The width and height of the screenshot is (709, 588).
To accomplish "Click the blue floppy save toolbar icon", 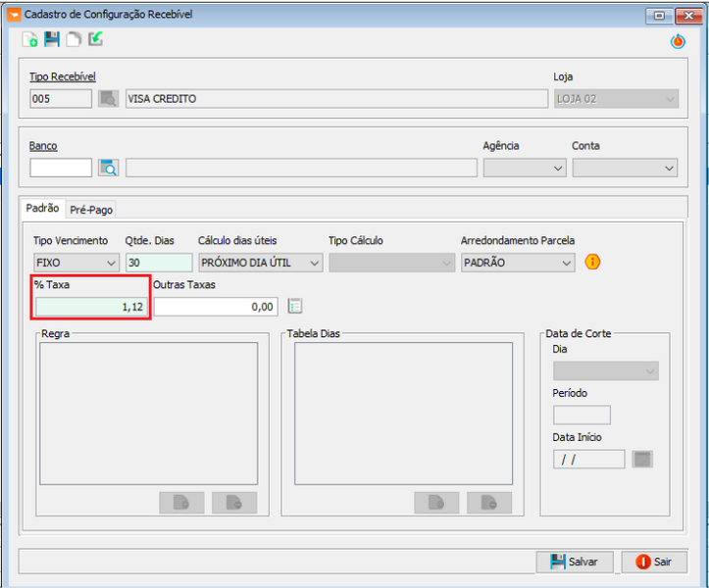I will (x=52, y=40).
